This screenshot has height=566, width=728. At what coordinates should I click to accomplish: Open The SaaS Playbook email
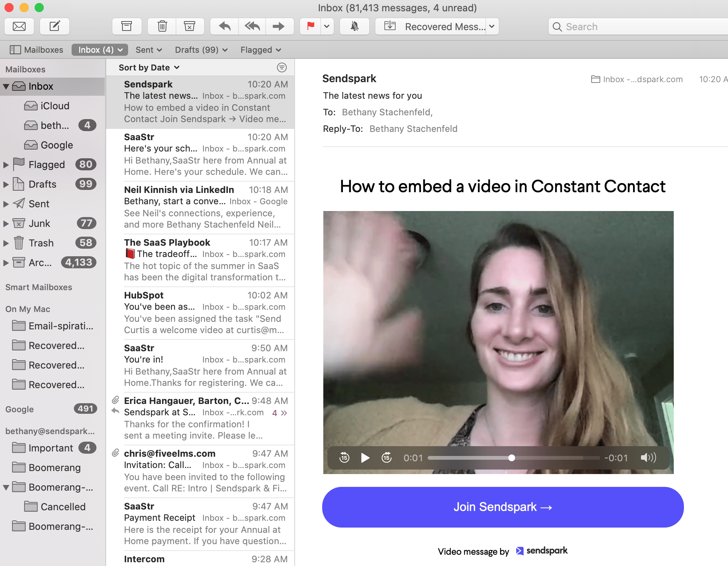pyautogui.click(x=200, y=260)
